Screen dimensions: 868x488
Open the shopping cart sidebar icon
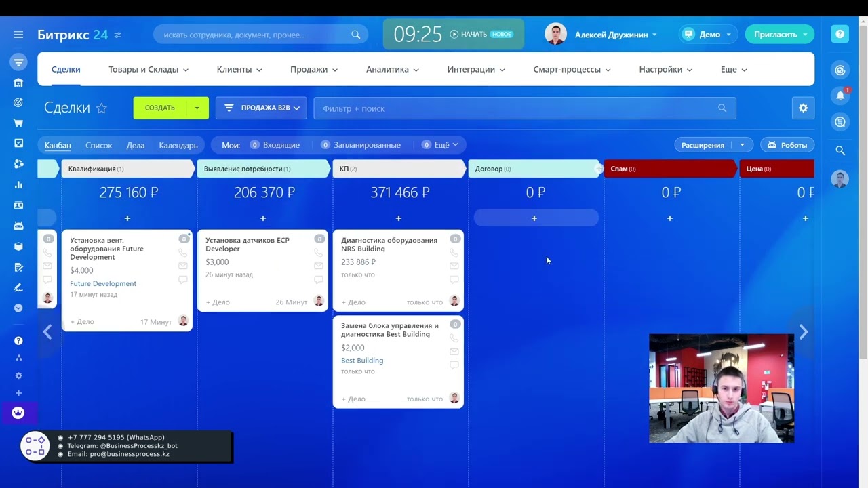[18, 123]
